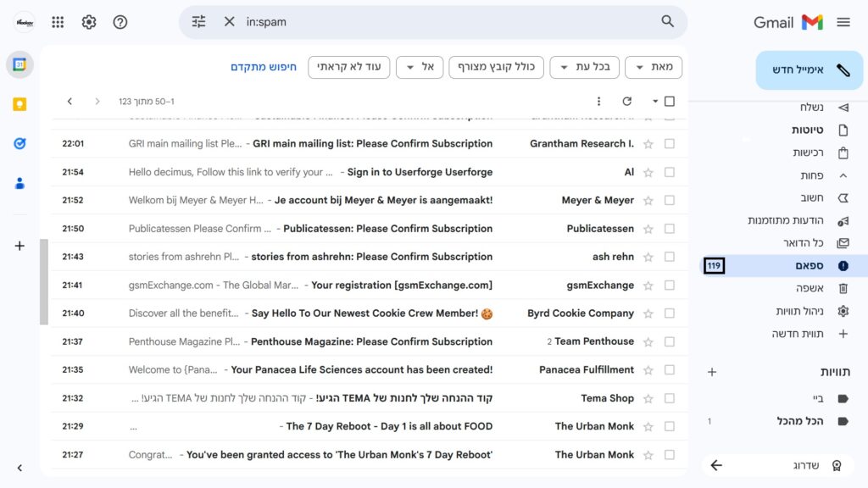868x488 pixels.
Task: Click the message list scrollbar thumb
Action: pyautogui.click(x=44, y=281)
